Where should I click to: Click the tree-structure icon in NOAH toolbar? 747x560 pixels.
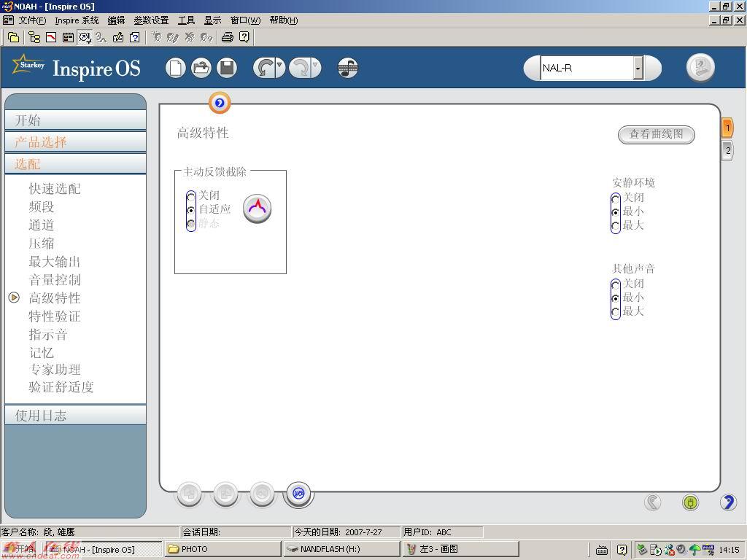tap(34, 37)
